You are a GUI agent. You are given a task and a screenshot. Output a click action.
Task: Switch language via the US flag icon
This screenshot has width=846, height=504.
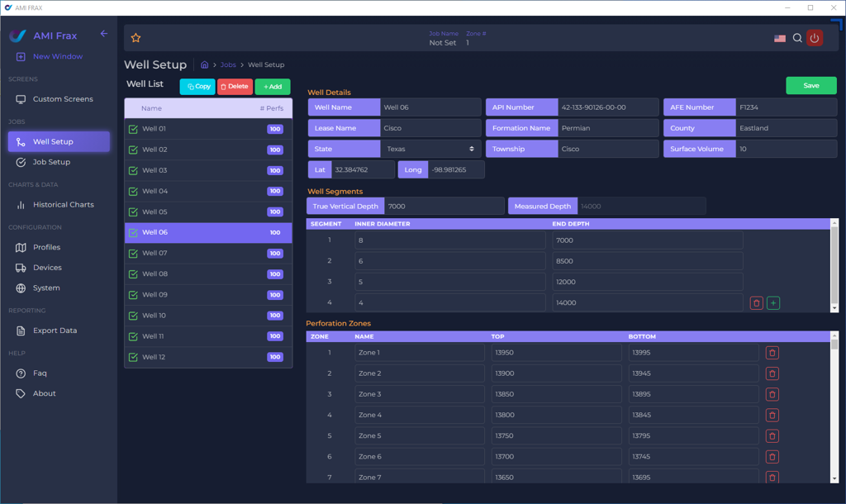[779, 37]
